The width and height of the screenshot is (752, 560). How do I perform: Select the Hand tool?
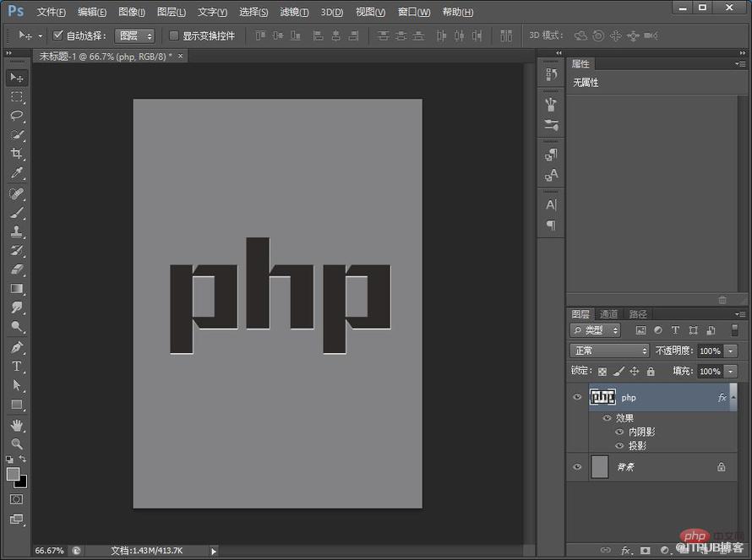[17, 425]
